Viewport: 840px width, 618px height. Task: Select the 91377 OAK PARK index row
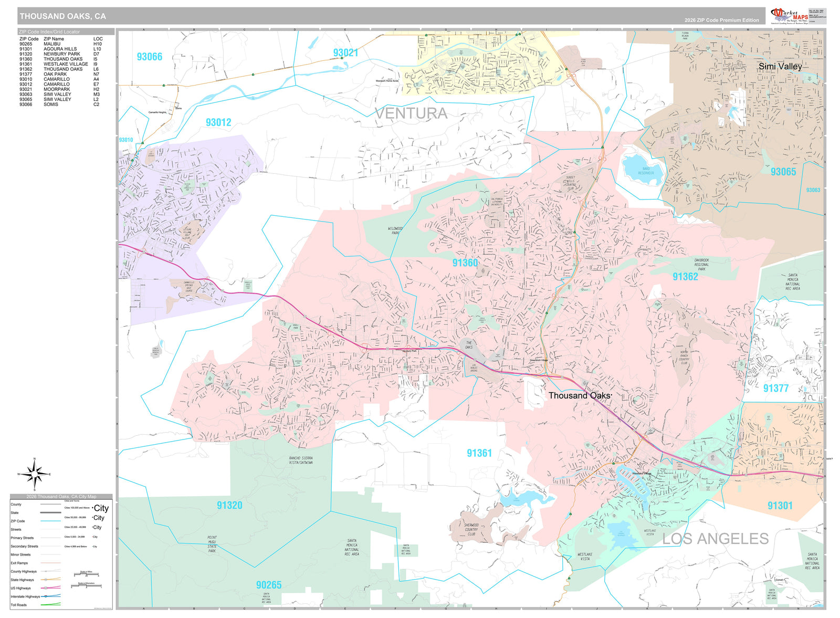61,74
